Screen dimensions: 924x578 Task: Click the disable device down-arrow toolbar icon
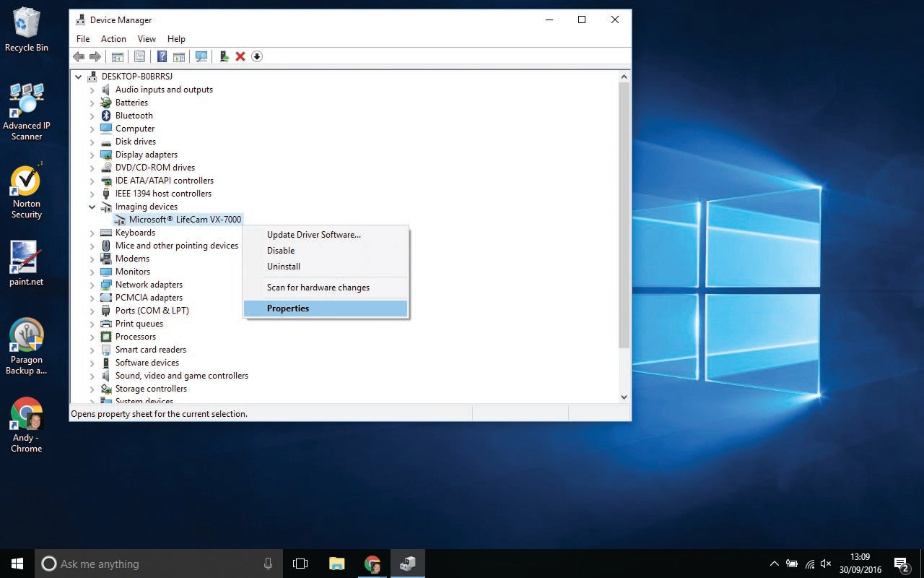click(x=256, y=56)
